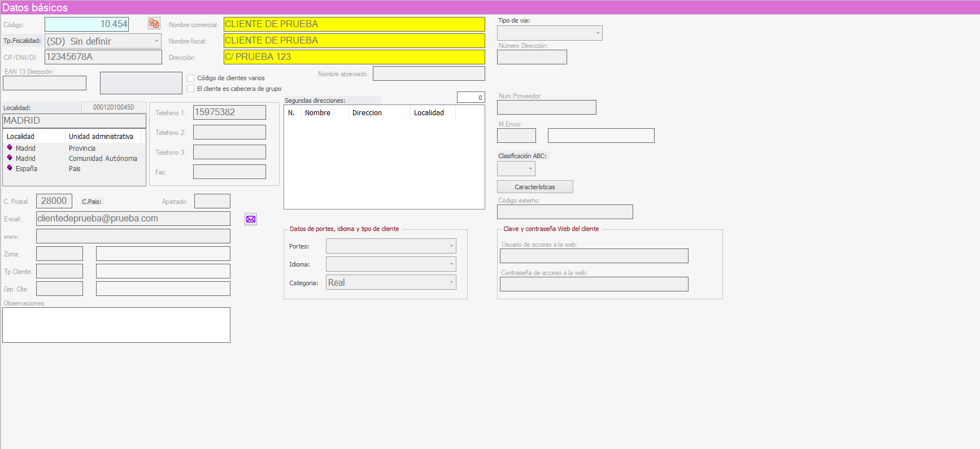Click the diamond icon beside Madrid Comunidad Autónoma
This screenshot has height=449, width=980.
10,158
